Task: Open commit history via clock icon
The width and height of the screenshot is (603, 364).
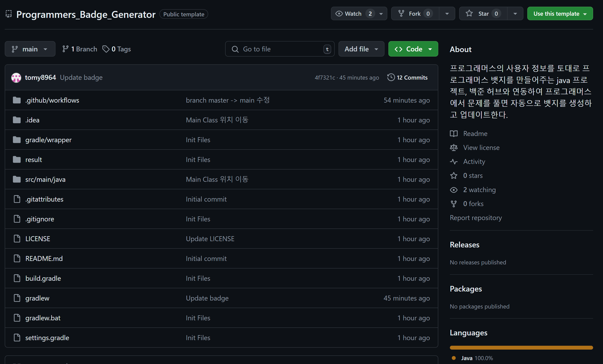Action: [x=391, y=77]
